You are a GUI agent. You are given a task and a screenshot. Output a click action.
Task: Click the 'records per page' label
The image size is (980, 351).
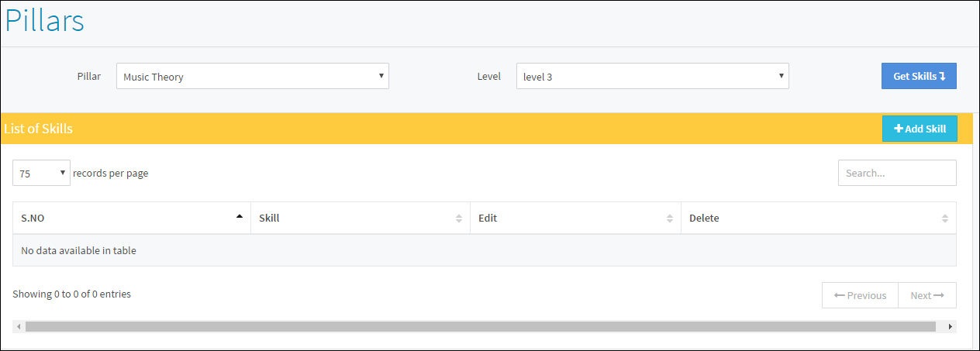pyautogui.click(x=110, y=174)
